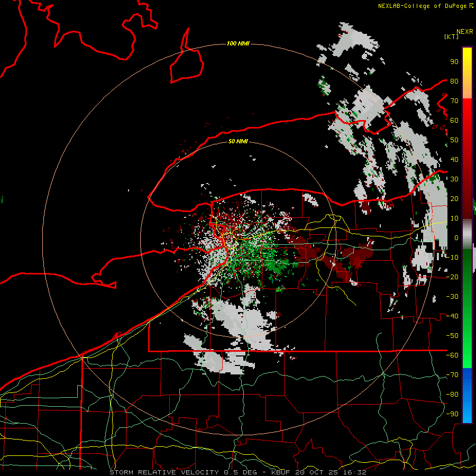Click the "0.5 DEG" elevation angle text
This screenshot has height=476, width=476.
pyautogui.click(x=240, y=472)
